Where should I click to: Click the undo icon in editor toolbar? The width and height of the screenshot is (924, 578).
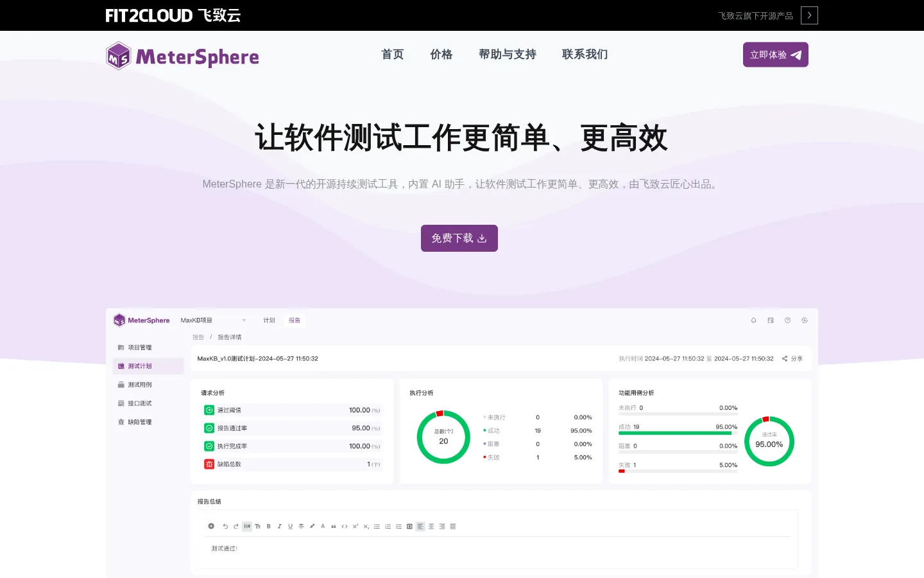[x=225, y=527]
